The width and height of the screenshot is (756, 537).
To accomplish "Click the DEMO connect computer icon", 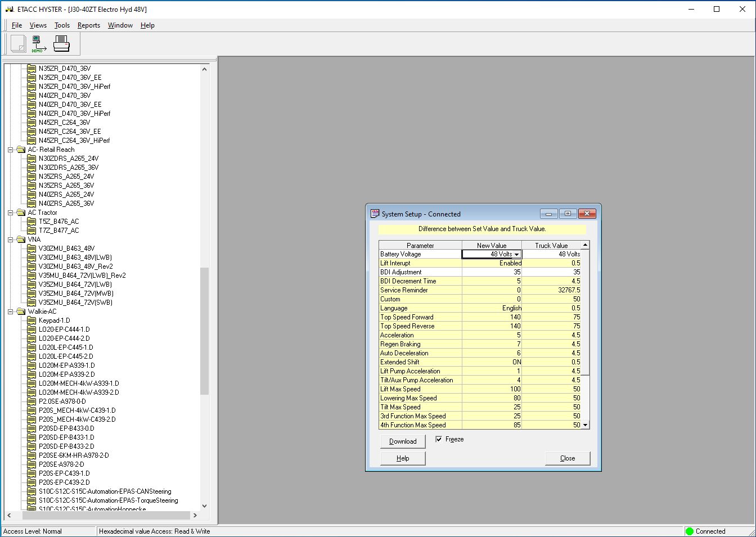I will coord(38,43).
